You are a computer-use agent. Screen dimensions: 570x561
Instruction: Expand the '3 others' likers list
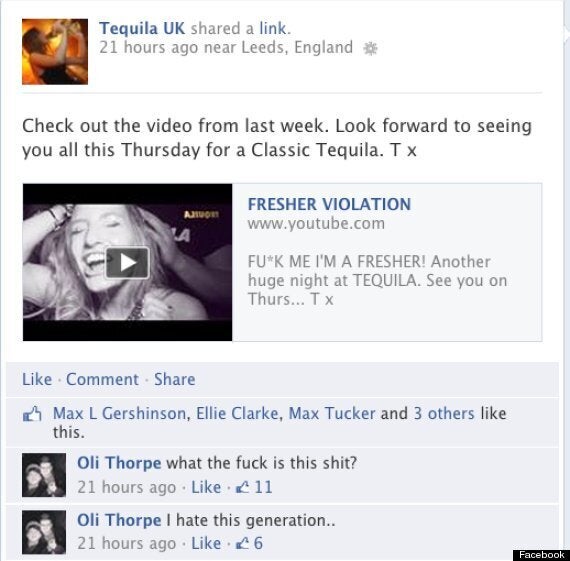coord(444,413)
